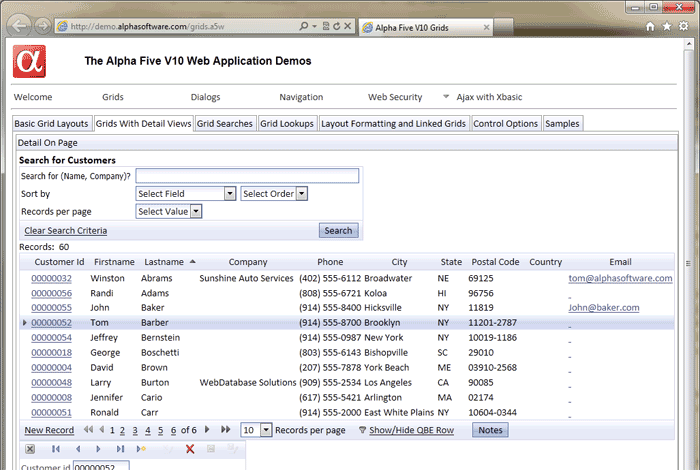Screen dimensions: 700x470
Task: Stop loading with the address bar X icon
Action: [x=347, y=26]
